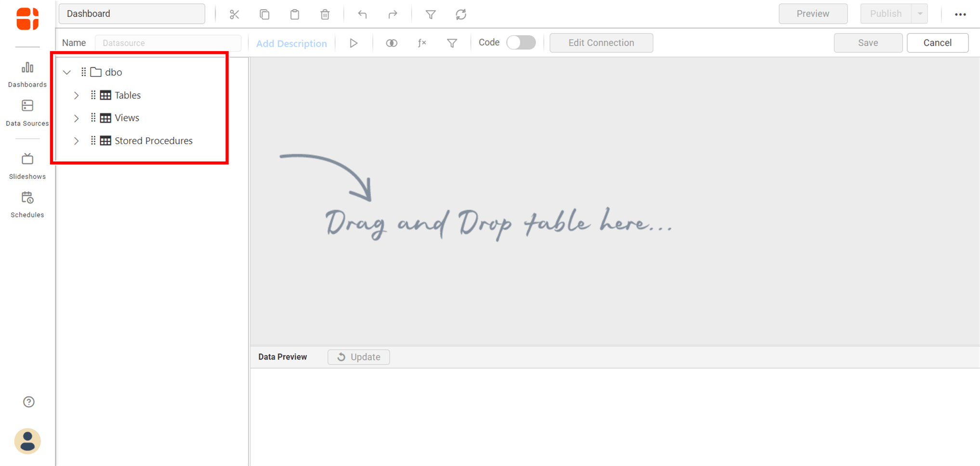Expand the Stored Procedures node

coord(76,141)
